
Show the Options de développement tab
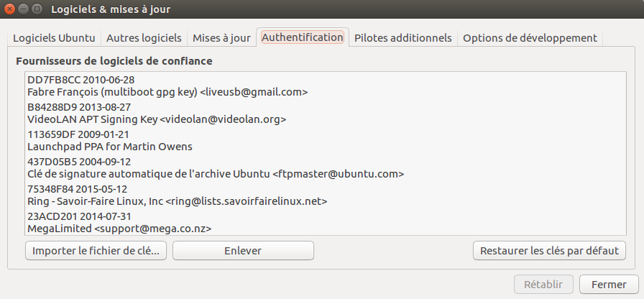530,38
